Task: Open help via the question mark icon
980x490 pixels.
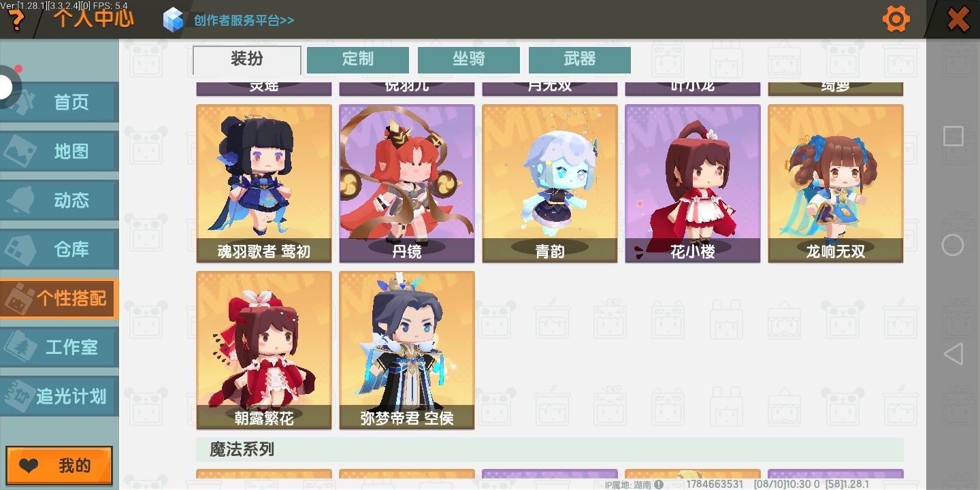Action: [x=15, y=21]
